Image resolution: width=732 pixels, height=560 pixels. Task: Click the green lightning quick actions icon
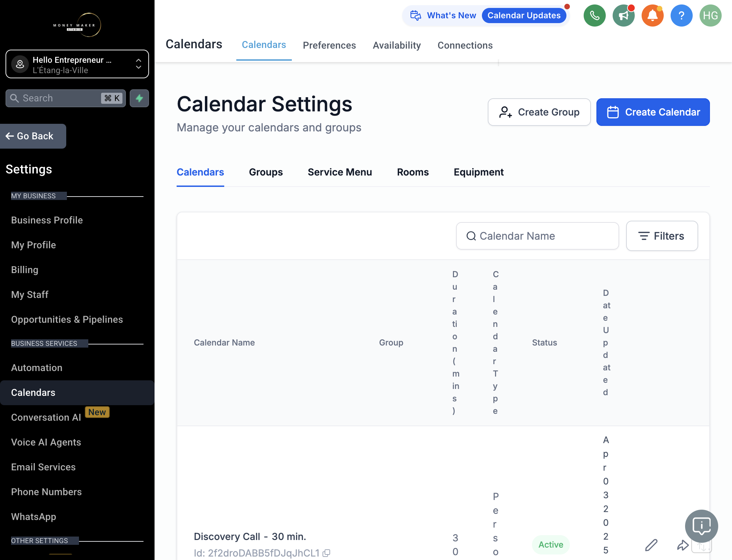point(139,98)
